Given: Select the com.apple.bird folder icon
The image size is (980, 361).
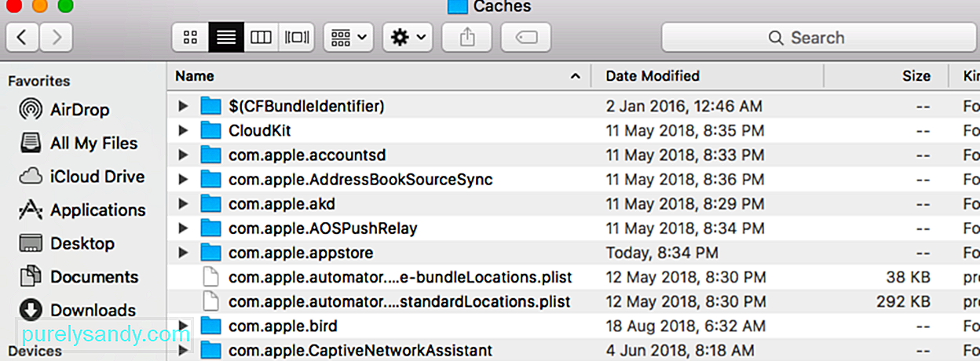Looking at the screenshot, I should (211, 326).
